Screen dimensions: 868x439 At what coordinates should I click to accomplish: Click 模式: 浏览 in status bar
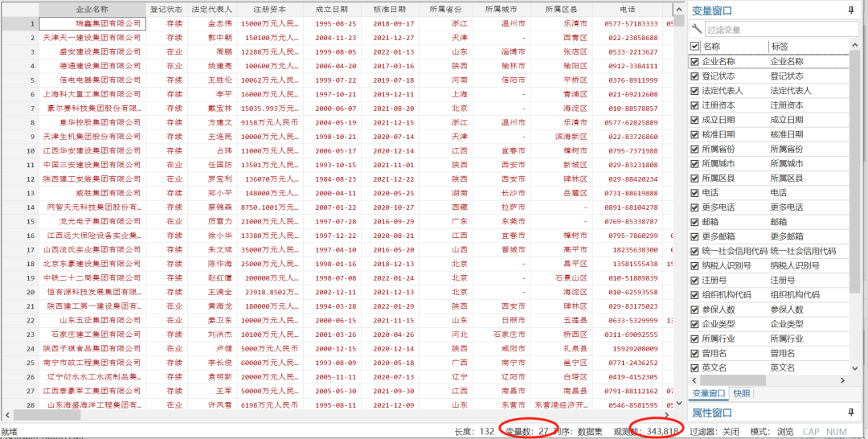point(772,432)
